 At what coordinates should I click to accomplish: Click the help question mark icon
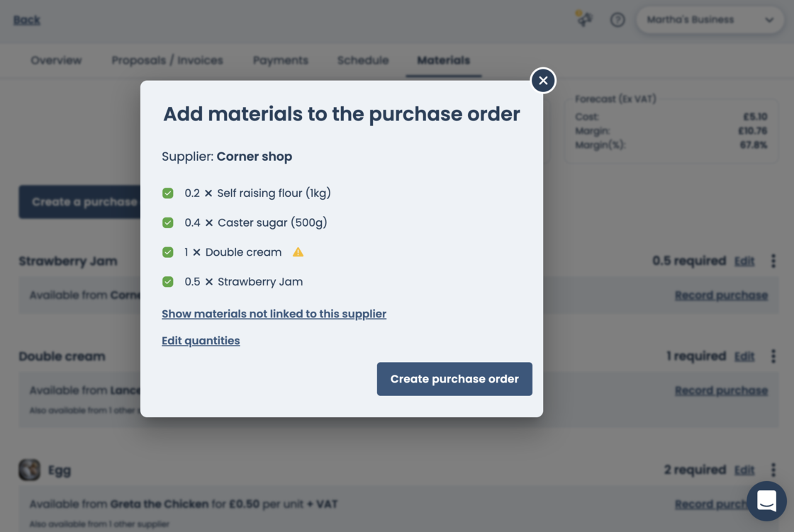pos(617,20)
